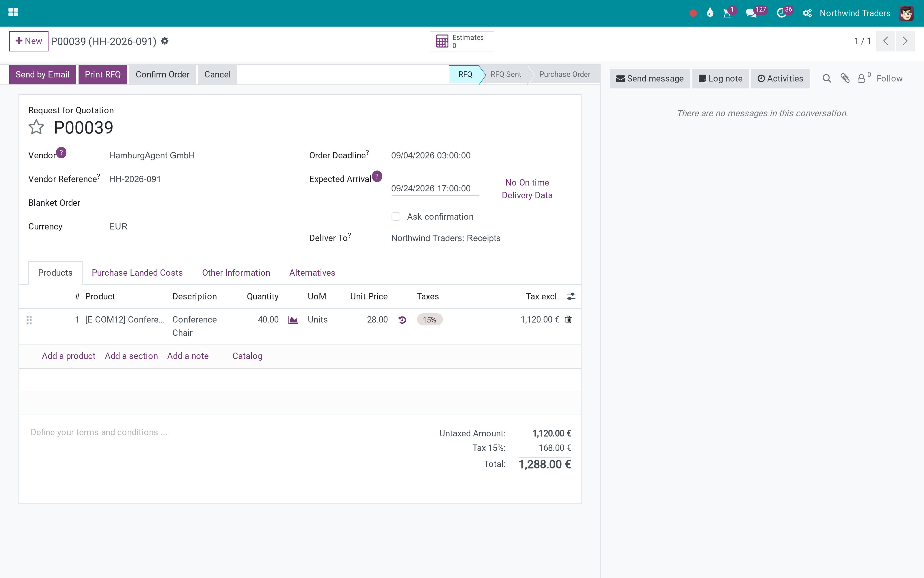Viewport: 924px width, 578px height.
Task: Switch to the Products tab
Action: coord(55,273)
